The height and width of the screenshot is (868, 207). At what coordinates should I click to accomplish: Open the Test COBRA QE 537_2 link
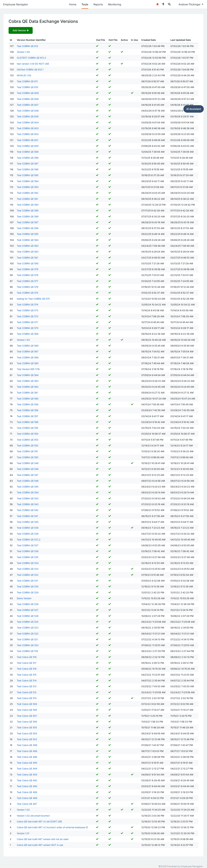[x=29, y=539]
